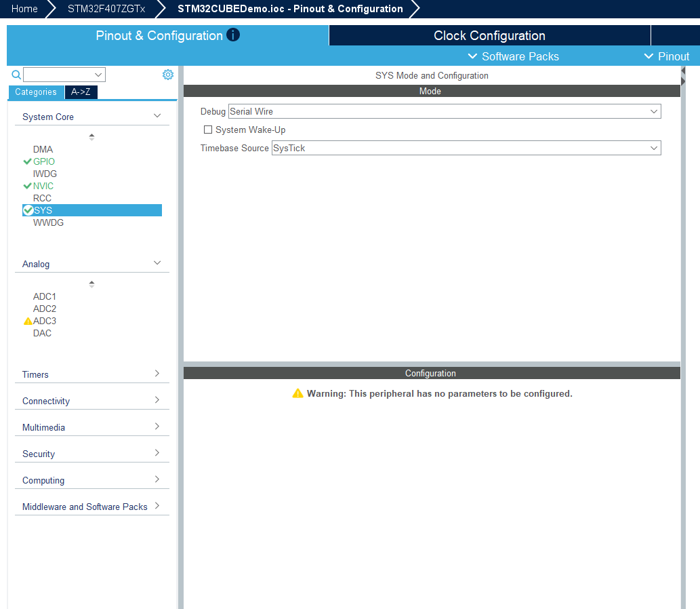Click the green check icon next to GPIO
The height and width of the screenshot is (609, 700).
tap(27, 161)
